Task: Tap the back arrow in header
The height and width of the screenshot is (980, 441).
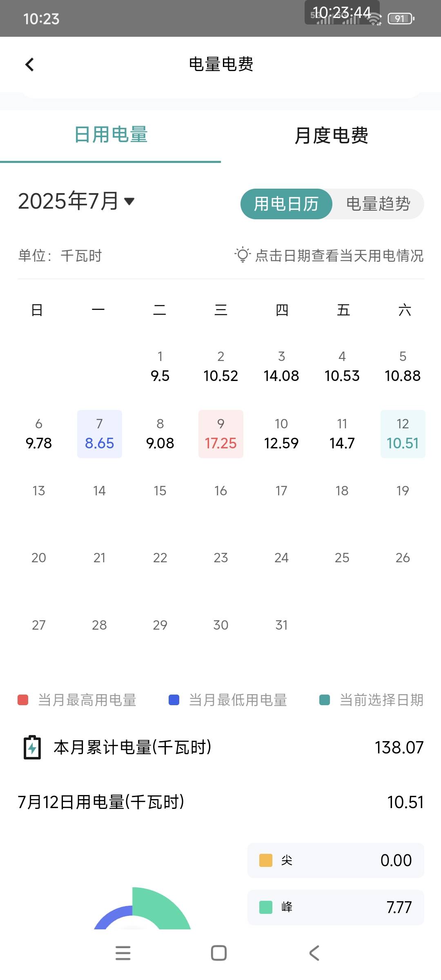Action: coord(29,65)
